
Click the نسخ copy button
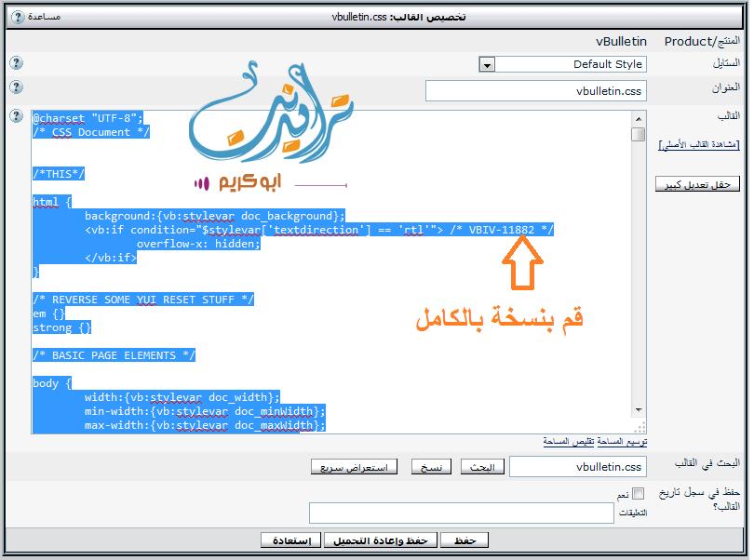[x=431, y=467]
